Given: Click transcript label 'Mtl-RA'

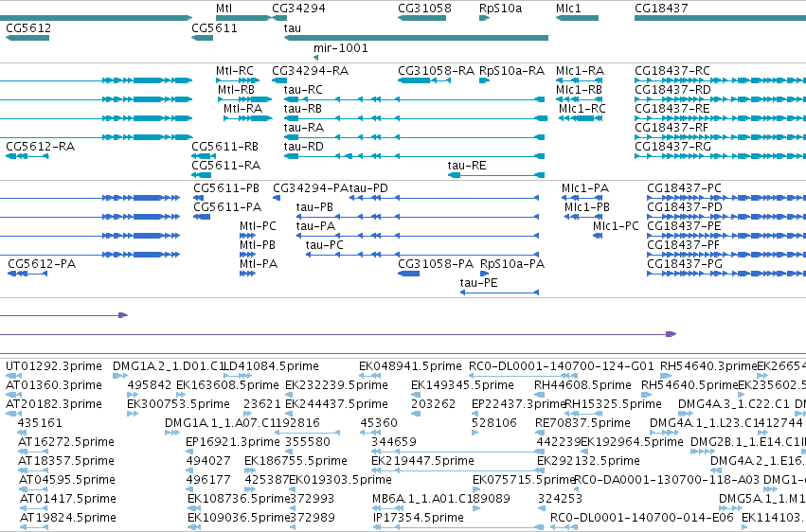Looking at the screenshot, I should [x=242, y=108].
